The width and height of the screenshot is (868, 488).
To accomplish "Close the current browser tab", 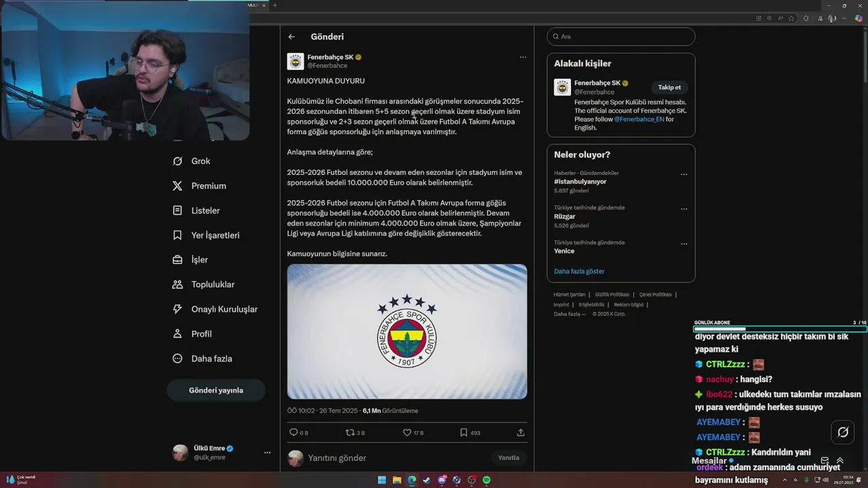I will pyautogui.click(x=264, y=5).
